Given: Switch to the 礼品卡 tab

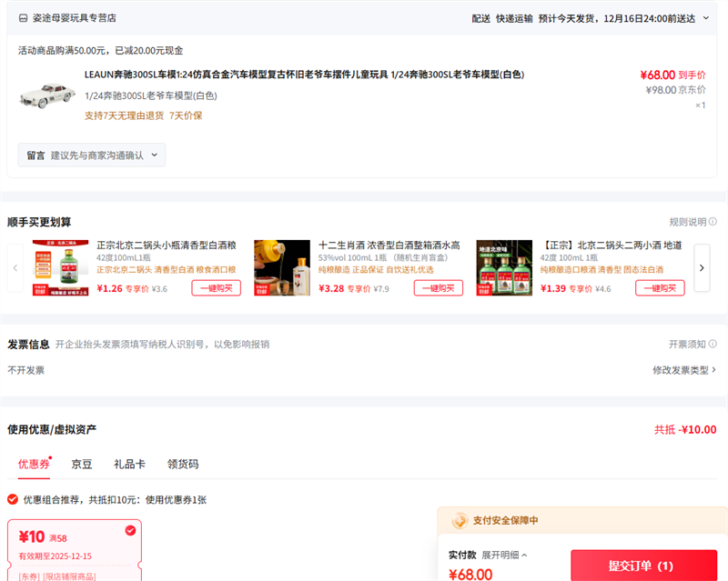Looking at the screenshot, I should [129, 464].
